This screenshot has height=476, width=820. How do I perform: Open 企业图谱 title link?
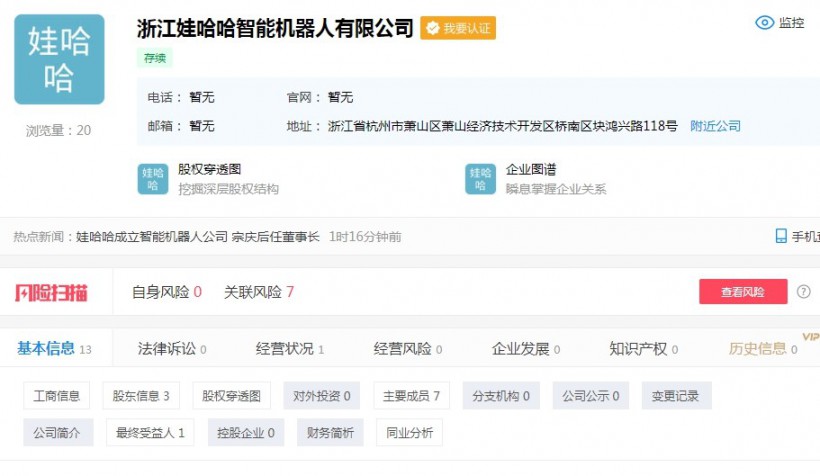531,169
